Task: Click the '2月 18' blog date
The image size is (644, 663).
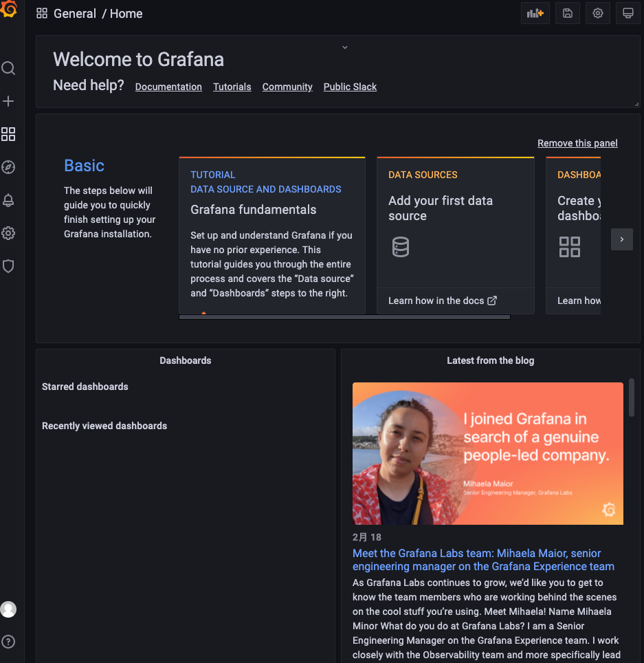Action: pos(367,537)
